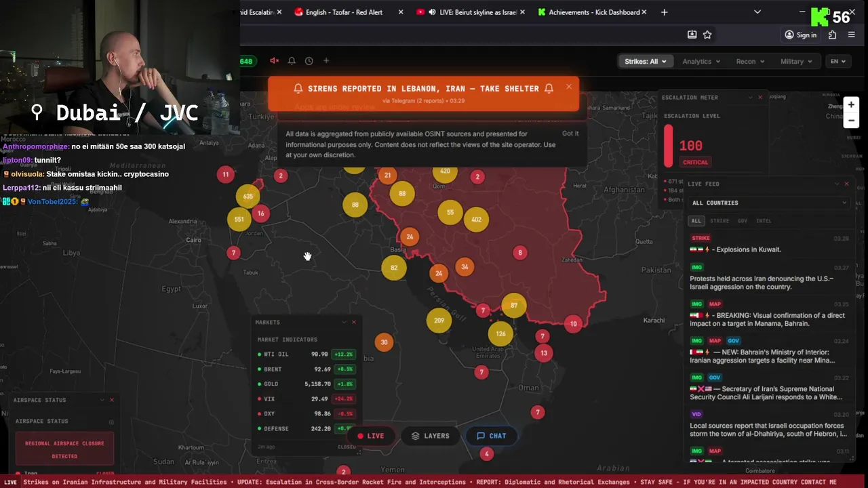
Task: Click the 209 cluster in Persian Gulf
Action: coord(439,321)
